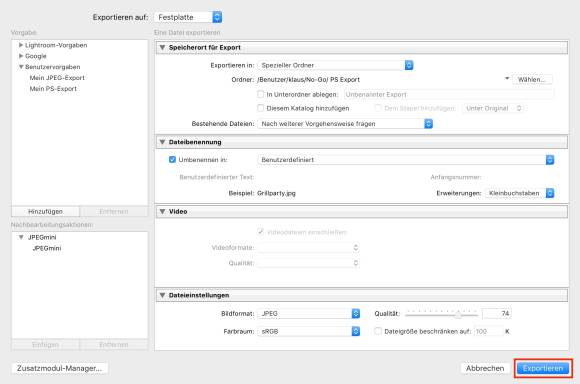Image resolution: width=580 pixels, height=384 pixels.
Task: Enable the In Unterordner ablegen checkbox
Action: [x=260, y=94]
